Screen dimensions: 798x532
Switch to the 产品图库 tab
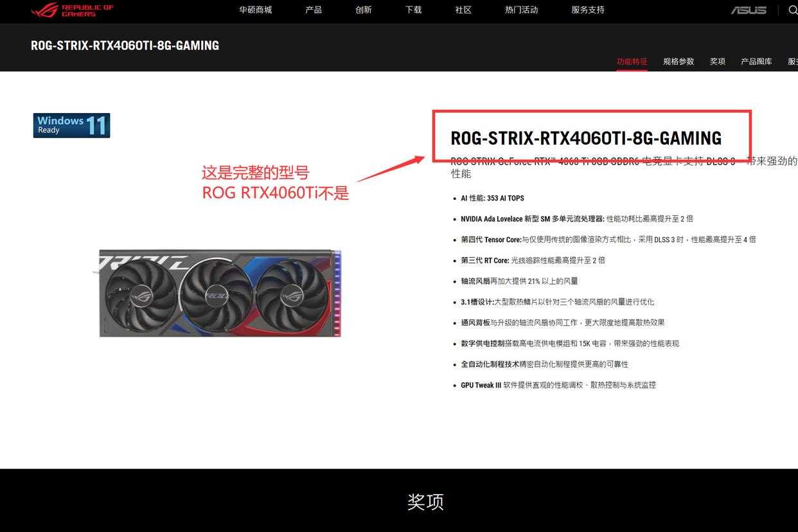point(756,62)
